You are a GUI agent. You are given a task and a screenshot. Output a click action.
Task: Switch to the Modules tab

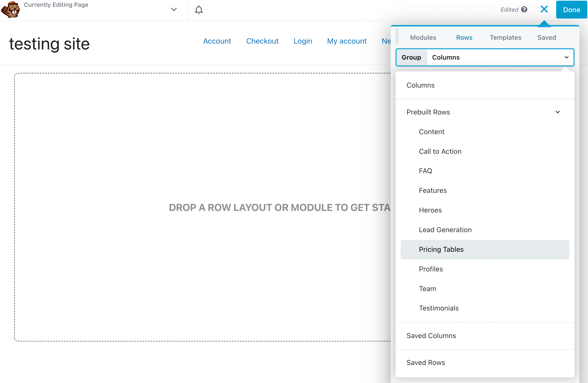point(423,37)
